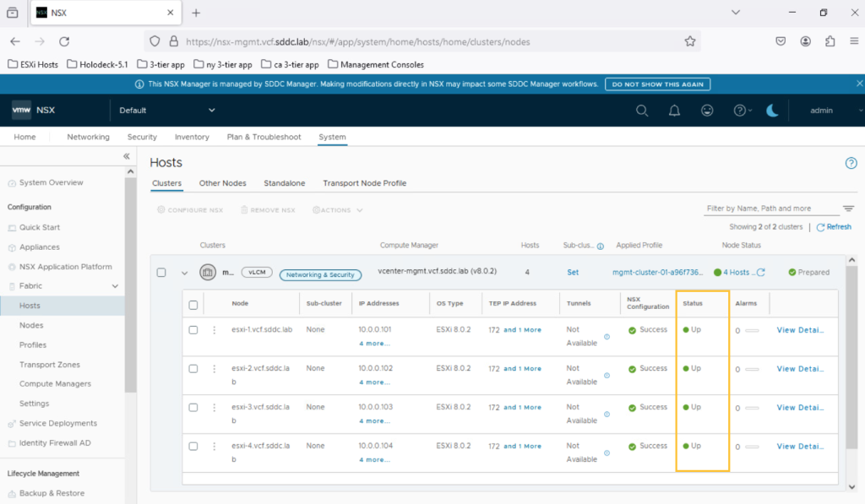Click tunnels info icon for esxi-2 row

point(607,376)
